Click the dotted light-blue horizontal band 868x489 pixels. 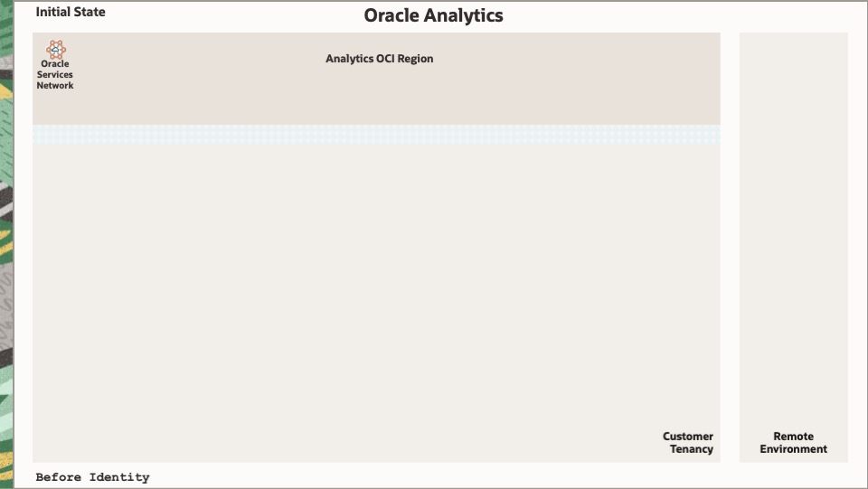376,135
